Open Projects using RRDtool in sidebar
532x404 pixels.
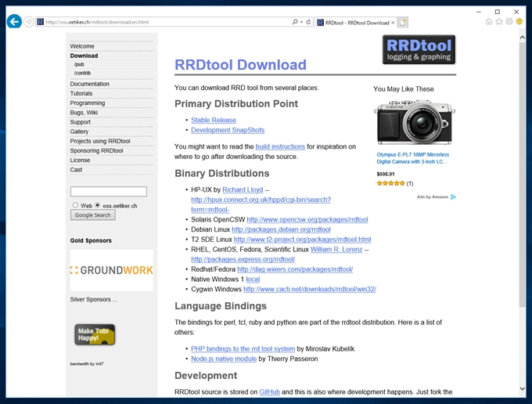100,141
